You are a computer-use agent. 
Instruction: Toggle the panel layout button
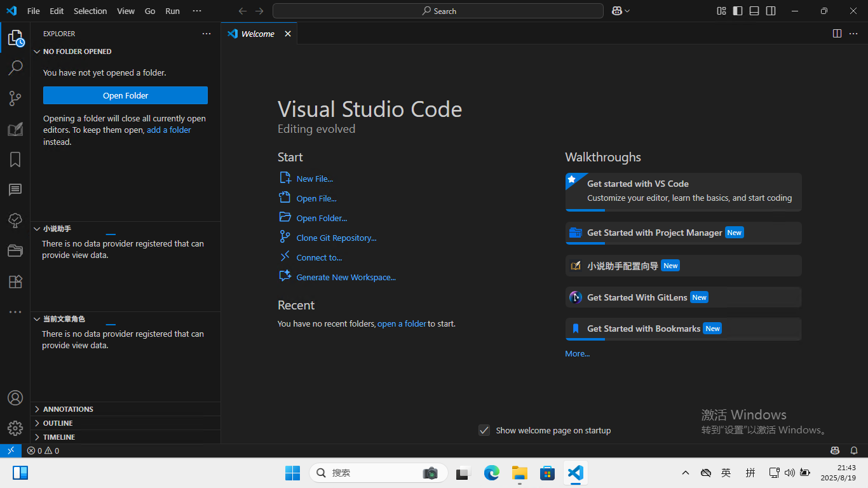754,11
